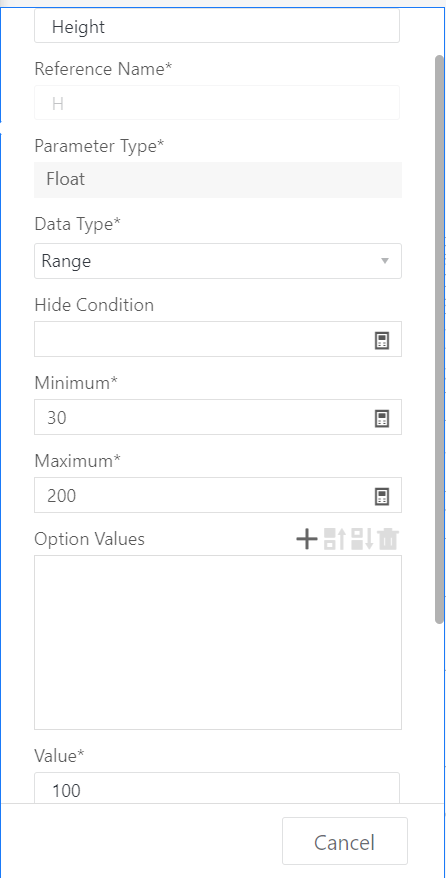Click inside the empty Option Values list
Screen dimensions: 446x878
(218, 642)
